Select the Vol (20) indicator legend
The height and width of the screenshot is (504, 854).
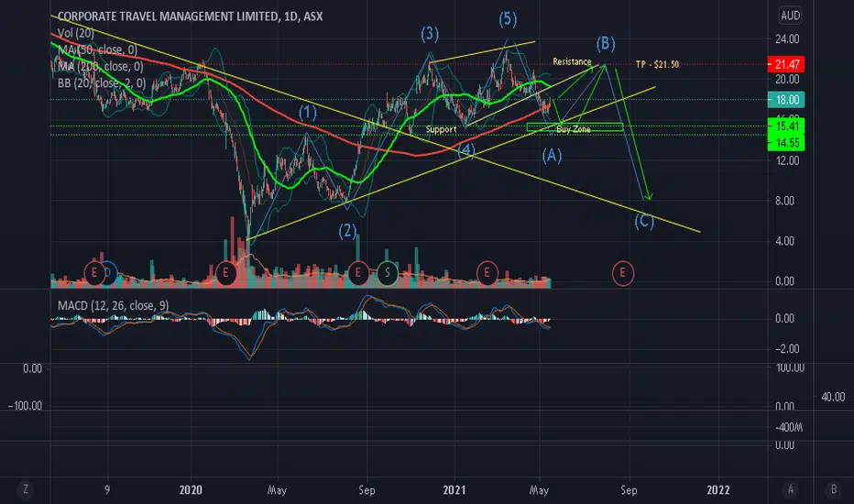point(76,33)
